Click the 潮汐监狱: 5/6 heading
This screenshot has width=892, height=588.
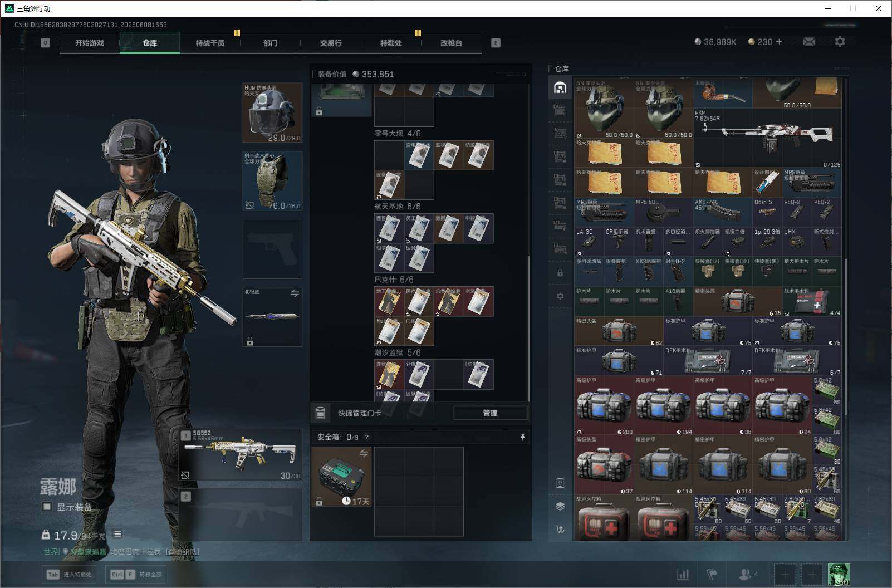398,352
